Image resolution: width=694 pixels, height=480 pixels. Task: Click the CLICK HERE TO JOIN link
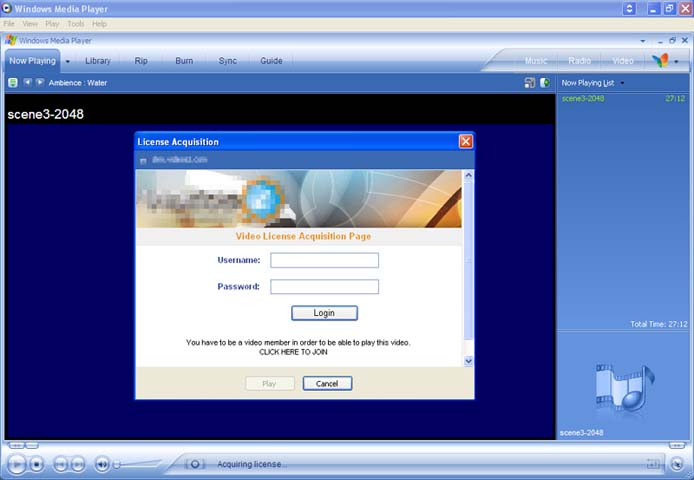293,352
